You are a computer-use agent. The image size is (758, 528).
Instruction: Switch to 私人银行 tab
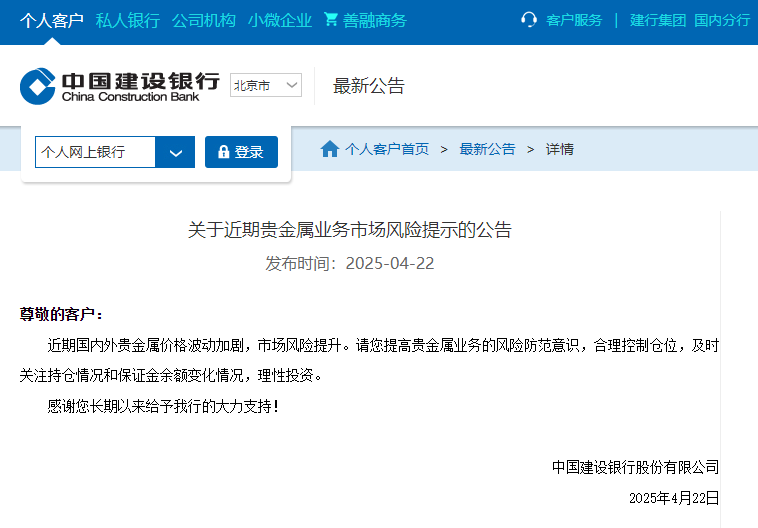[128, 20]
